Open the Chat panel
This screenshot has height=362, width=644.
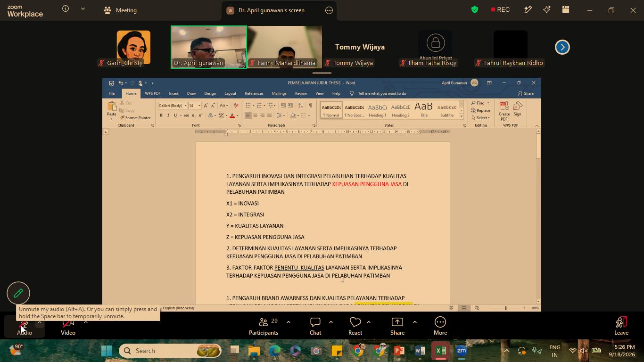(x=315, y=326)
